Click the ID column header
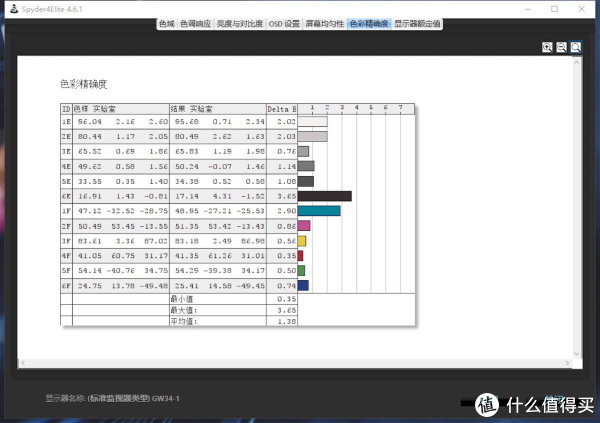Screen dimensions: 600x423 [66, 109]
